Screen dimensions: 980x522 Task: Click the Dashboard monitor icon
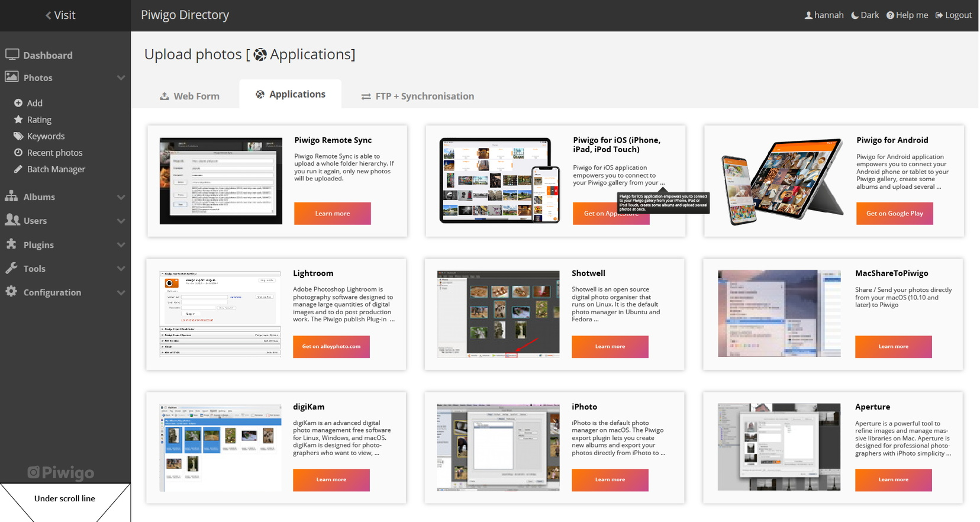tap(12, 54)
